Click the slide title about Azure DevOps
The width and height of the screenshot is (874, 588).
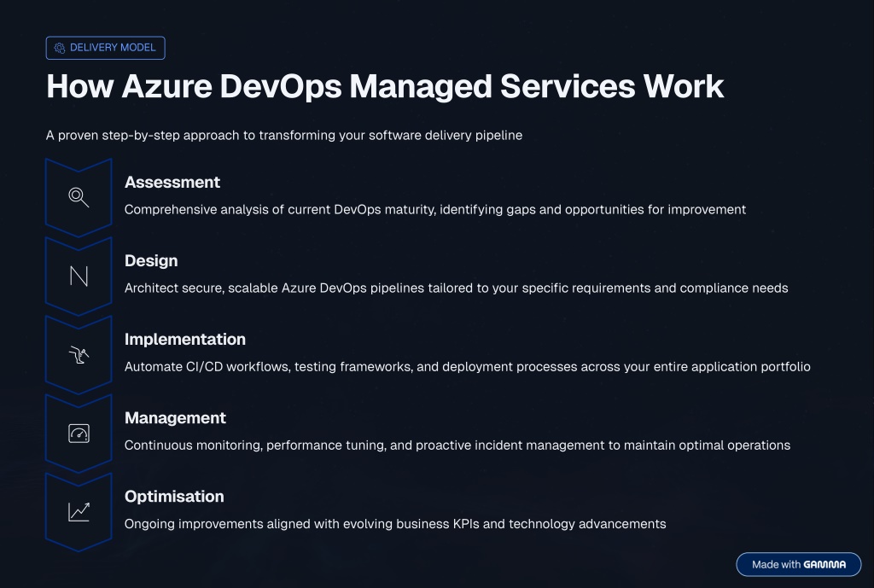pos(385,87)
